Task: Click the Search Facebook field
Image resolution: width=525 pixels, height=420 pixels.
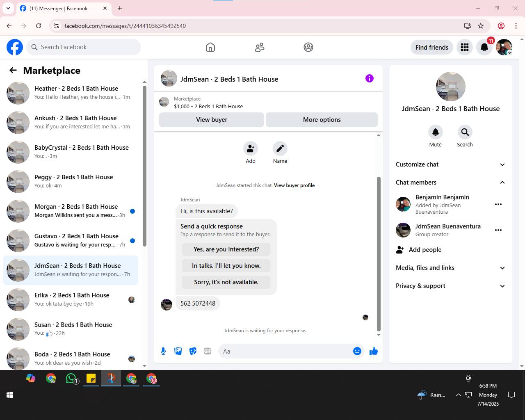Action: (84, 47)
